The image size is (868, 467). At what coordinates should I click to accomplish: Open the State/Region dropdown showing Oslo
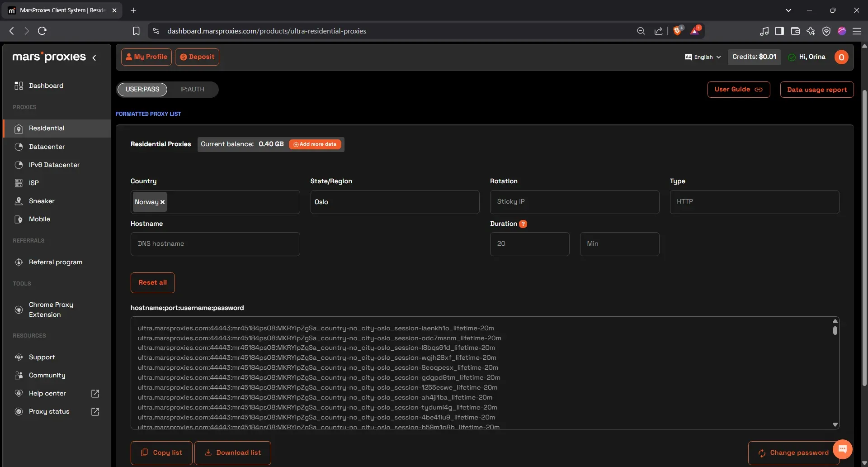395,202
